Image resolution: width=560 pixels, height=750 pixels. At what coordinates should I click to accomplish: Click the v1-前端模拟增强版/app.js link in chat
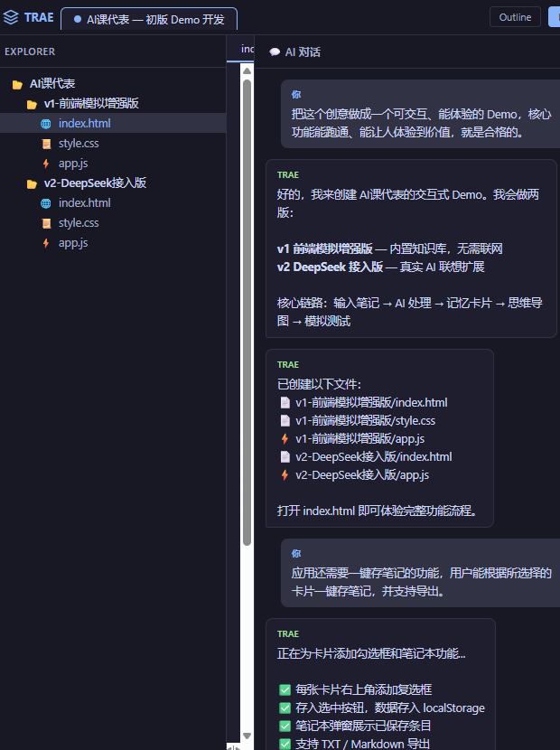point(359,438)
